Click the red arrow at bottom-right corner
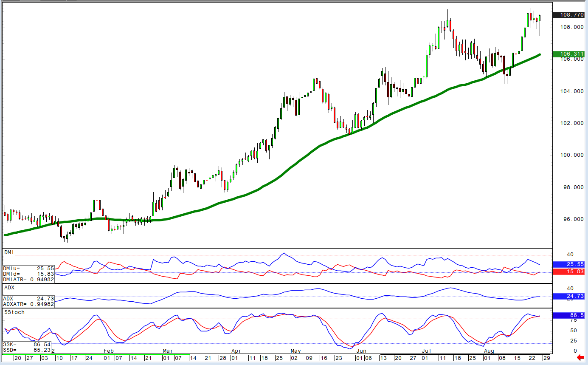The image size is (588, 365). coord(580,357)
